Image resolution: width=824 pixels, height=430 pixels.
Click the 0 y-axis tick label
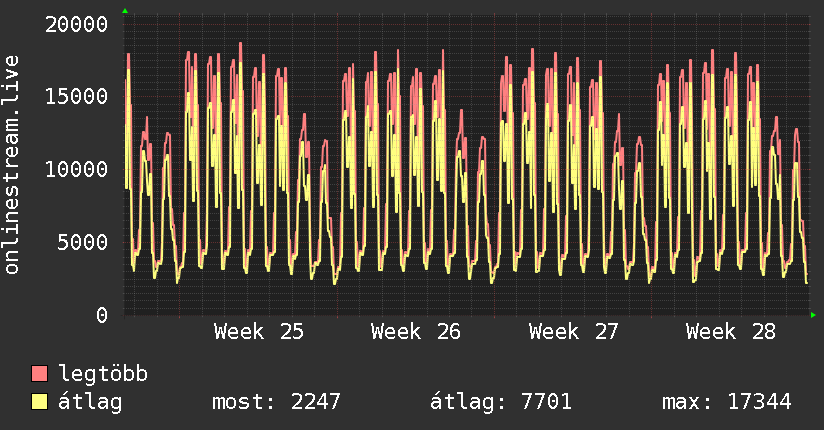[102, 315]
